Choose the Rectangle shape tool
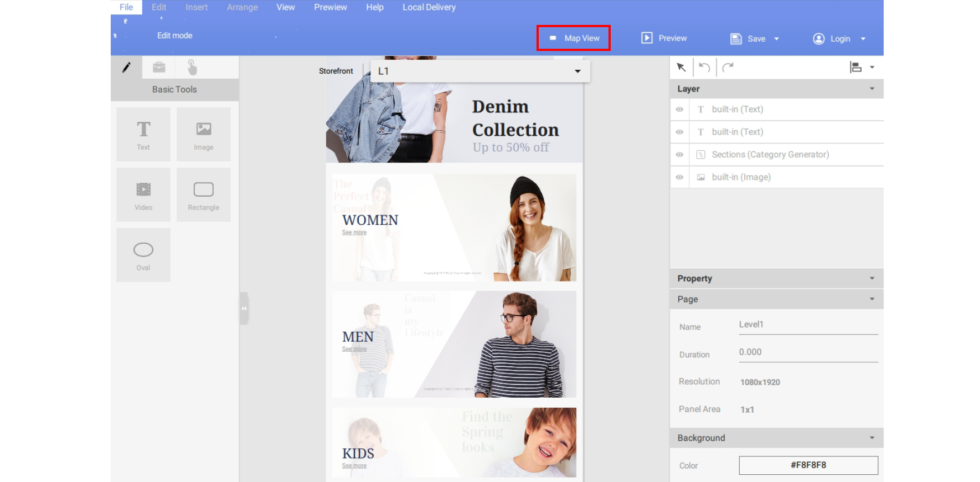This screenshot has height=482, width=980. (203, 195)
